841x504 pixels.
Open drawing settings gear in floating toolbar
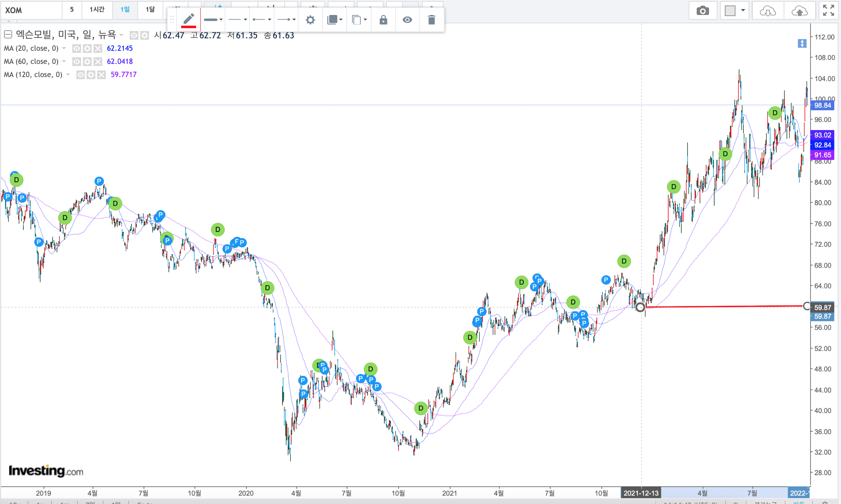(x=310, y=20)
